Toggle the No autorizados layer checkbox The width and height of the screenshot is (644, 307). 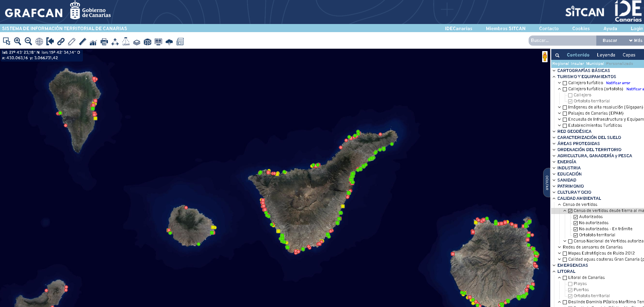click(576, 223)
